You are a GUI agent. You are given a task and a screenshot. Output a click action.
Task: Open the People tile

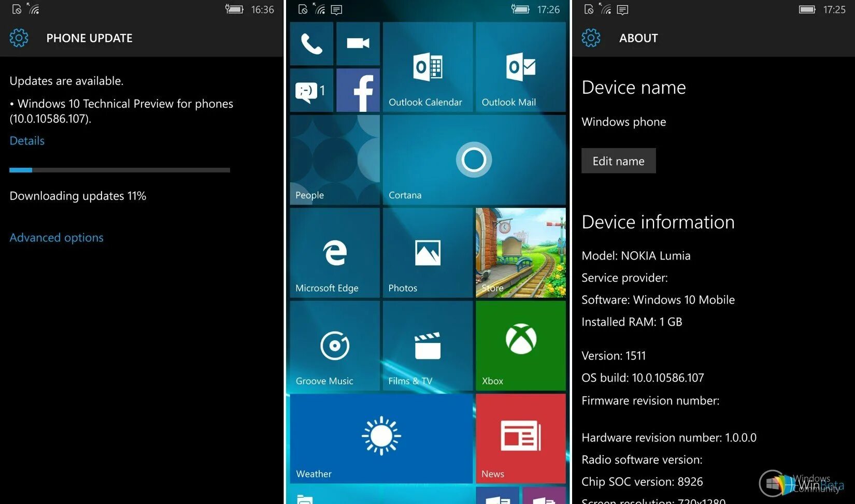(x=335, y=160)
